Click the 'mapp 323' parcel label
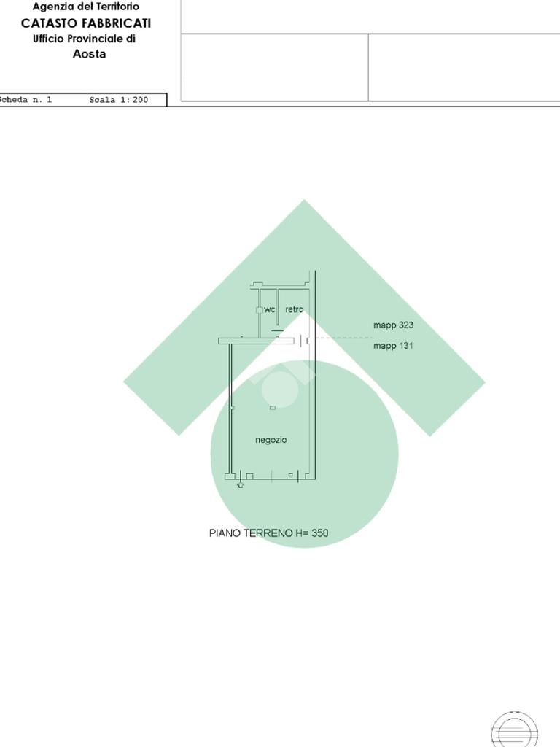 click(393, 325)
